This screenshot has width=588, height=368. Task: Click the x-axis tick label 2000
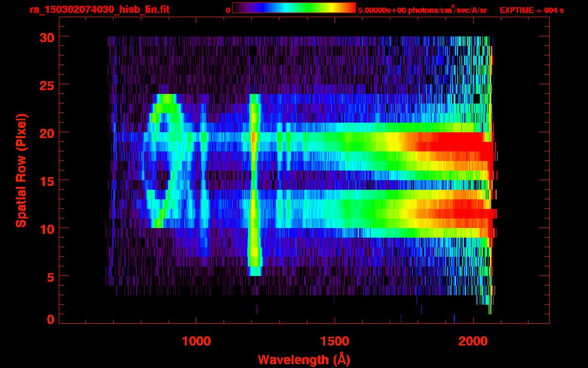[x=474, y=341]
